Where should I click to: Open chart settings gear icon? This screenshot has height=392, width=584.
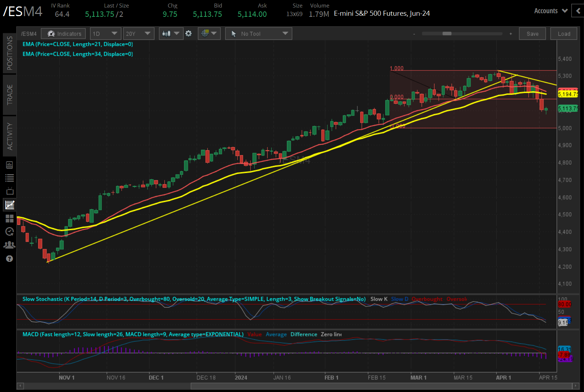tap(189, 33)
